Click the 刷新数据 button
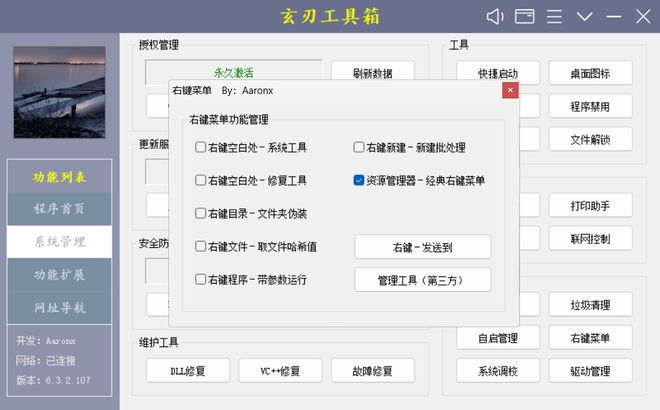Viewport: 660px width, 410px height. (373, 73)
